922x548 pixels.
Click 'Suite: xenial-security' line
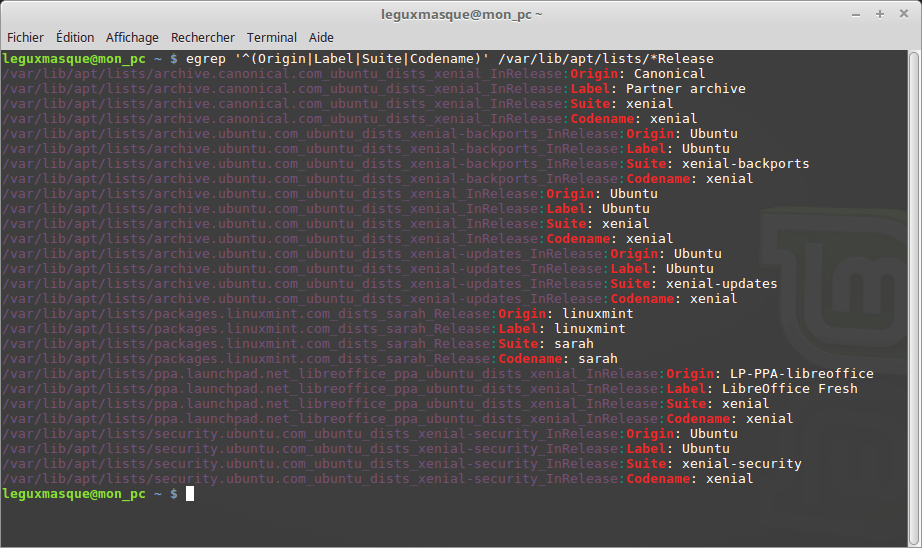pyautogui.click(x=402, y=464)
